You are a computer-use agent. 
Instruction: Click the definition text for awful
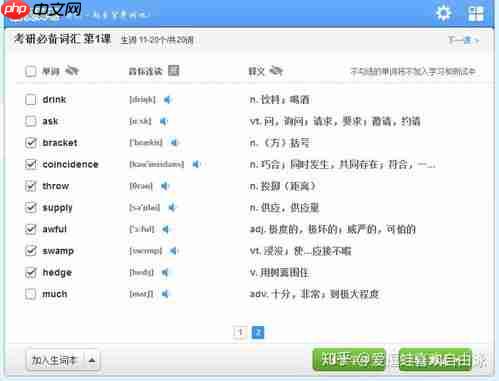pyautogui.click(x=332, y=229)
